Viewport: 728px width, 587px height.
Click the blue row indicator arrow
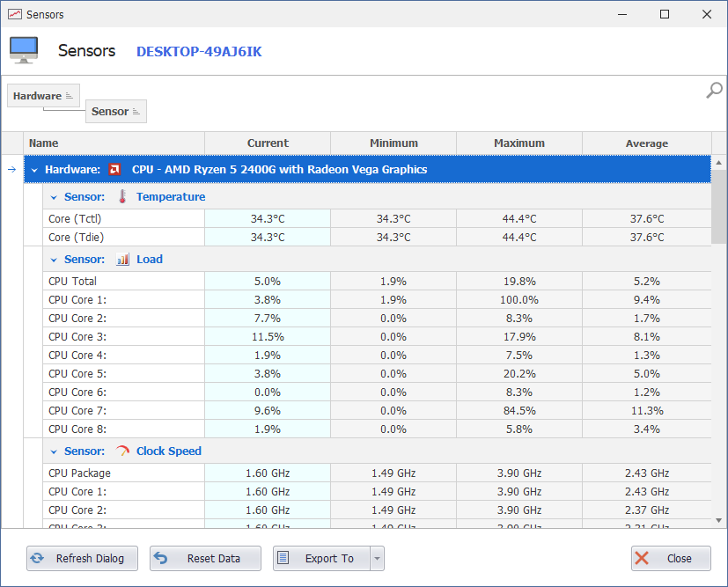pos(12,169)
